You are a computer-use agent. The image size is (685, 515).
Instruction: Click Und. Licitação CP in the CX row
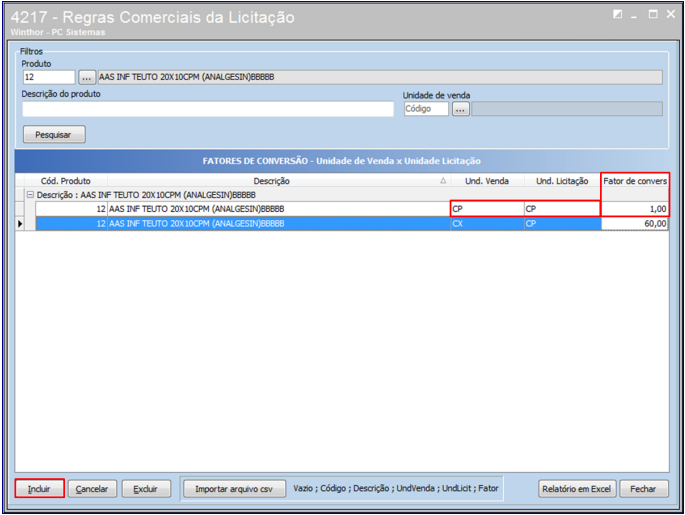(x=562, y=224)
